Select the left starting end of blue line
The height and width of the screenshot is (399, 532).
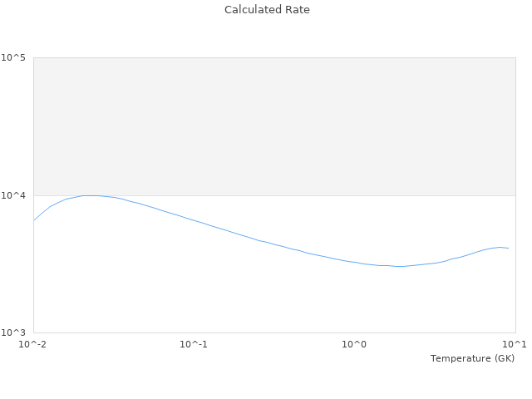tap(34, 220)
